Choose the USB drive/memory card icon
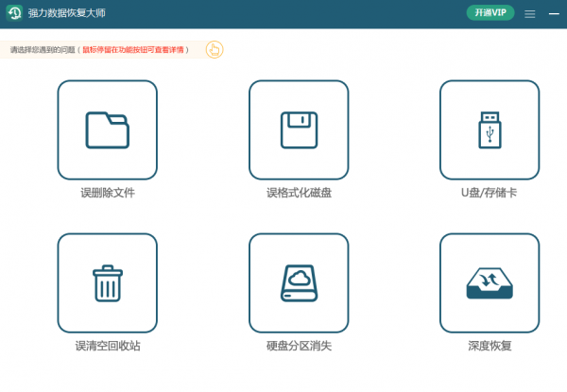This screenshot has height=392, width=567. tap(490, 129)
